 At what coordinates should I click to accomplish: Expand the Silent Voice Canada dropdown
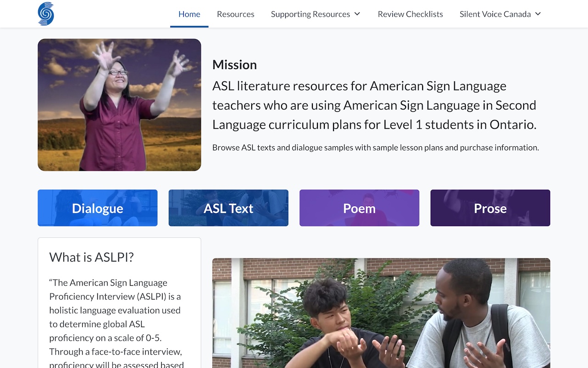click(x=500, y=14)
